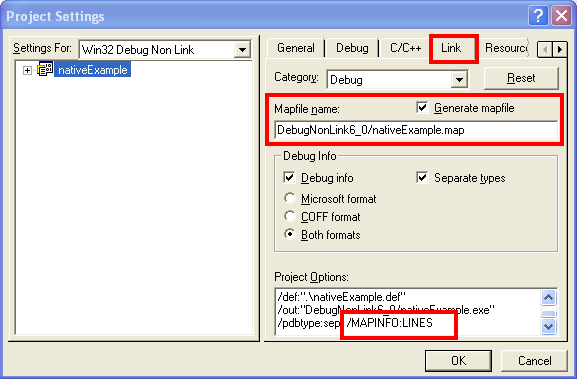The height and width of the screenshot is (379, 577).
Task: Click the Reset button
Action: pyautogui.click(x=521, y=78)
